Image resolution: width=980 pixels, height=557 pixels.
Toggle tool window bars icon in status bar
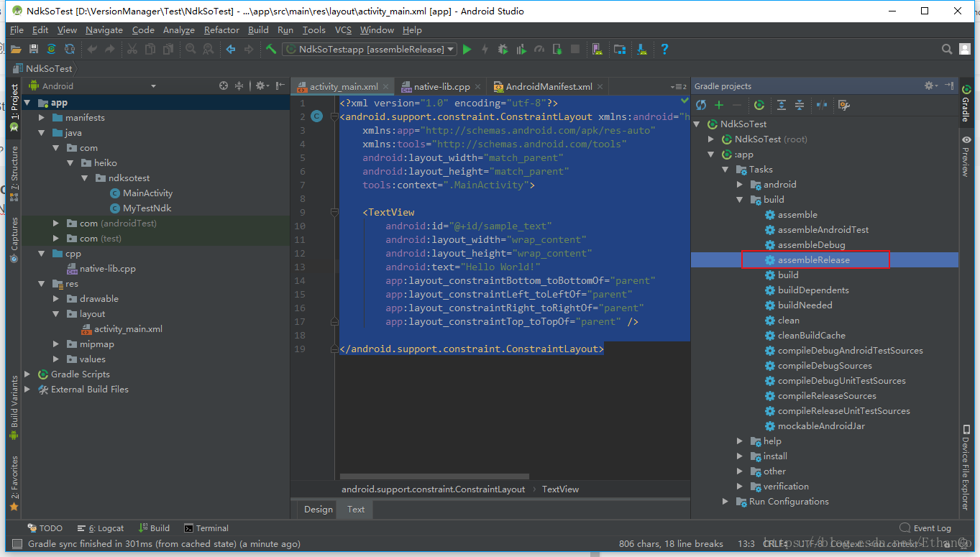[17, 544]
